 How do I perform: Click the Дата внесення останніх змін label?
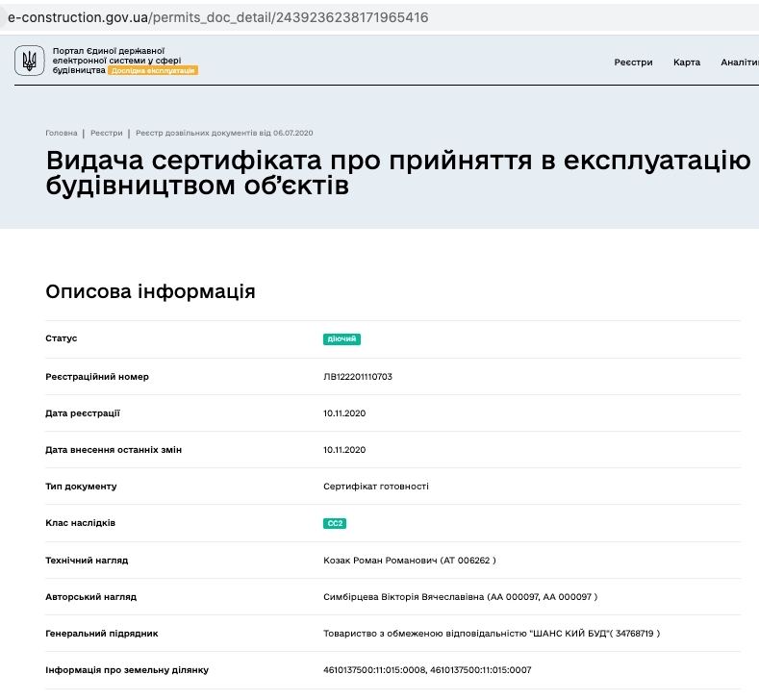(114, 450)
